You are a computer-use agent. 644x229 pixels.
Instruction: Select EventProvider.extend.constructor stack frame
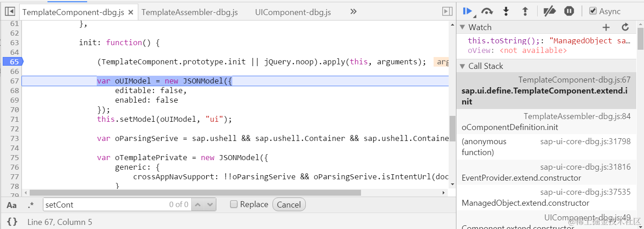click(546, 172)
